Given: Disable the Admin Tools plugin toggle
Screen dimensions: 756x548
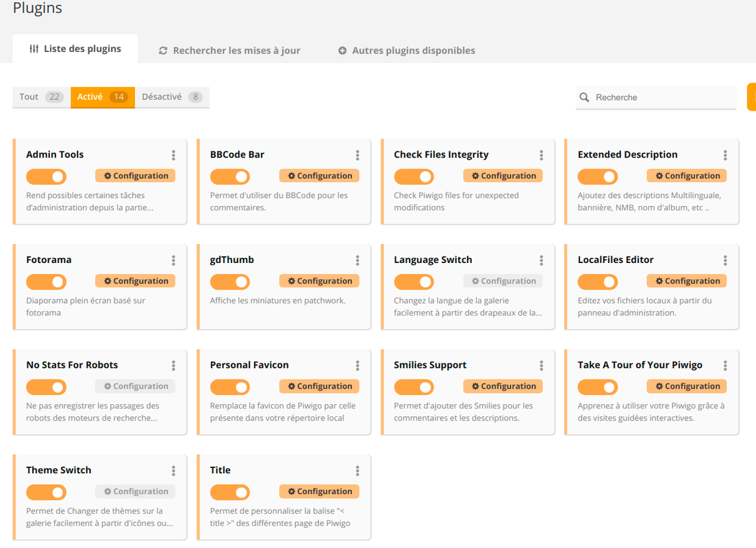Looking at the screenshot, I should pyautogui.click(x=47, y=177).
